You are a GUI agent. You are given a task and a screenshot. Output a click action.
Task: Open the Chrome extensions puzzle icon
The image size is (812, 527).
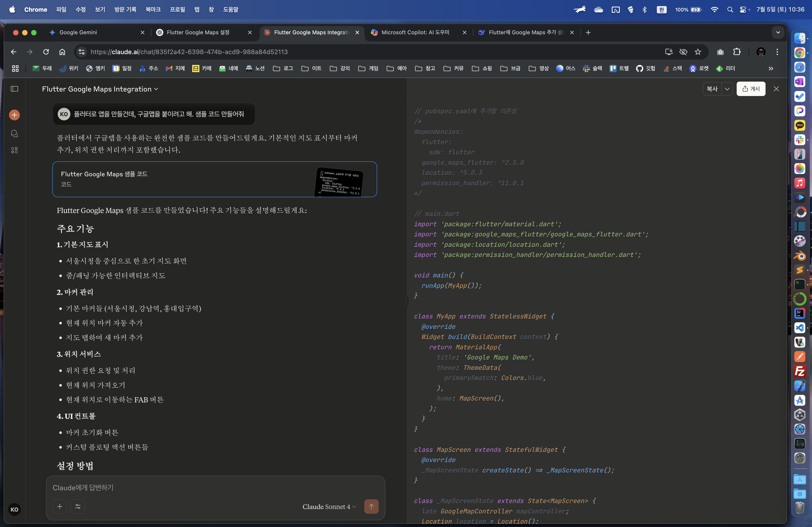coord(737,52)
